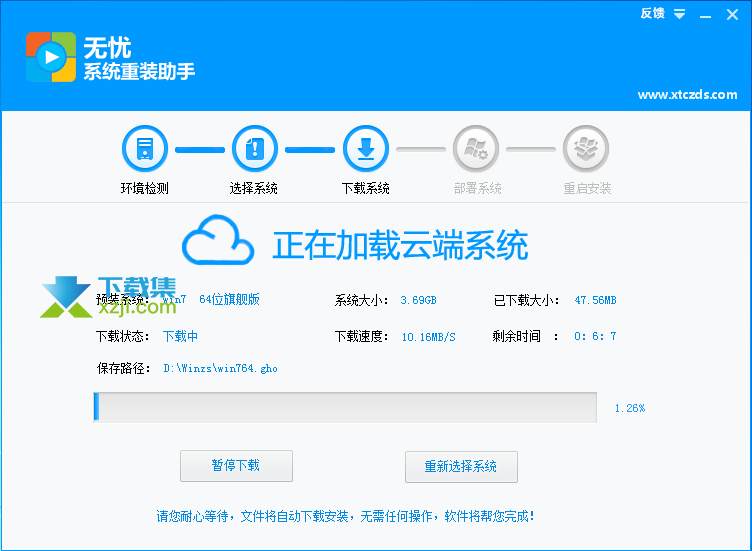Click the 已下载大小 label
This screenshot has height=551, width=752.
point(526,300)
